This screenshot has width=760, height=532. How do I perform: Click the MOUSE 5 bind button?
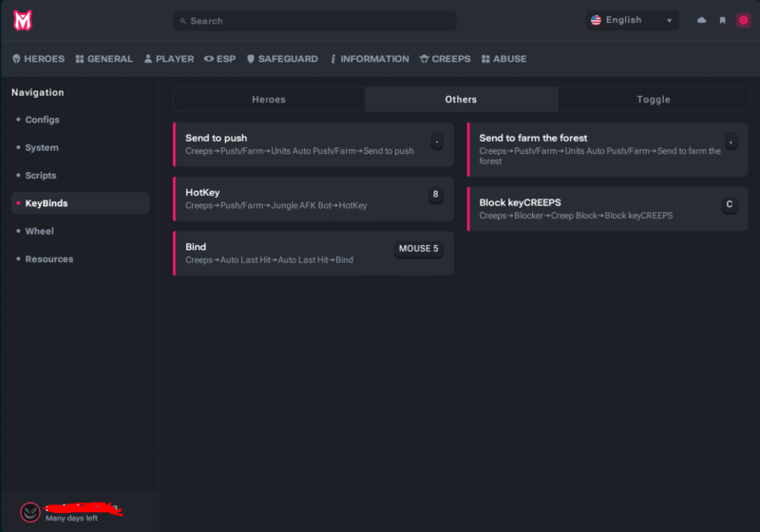[419, 249]
